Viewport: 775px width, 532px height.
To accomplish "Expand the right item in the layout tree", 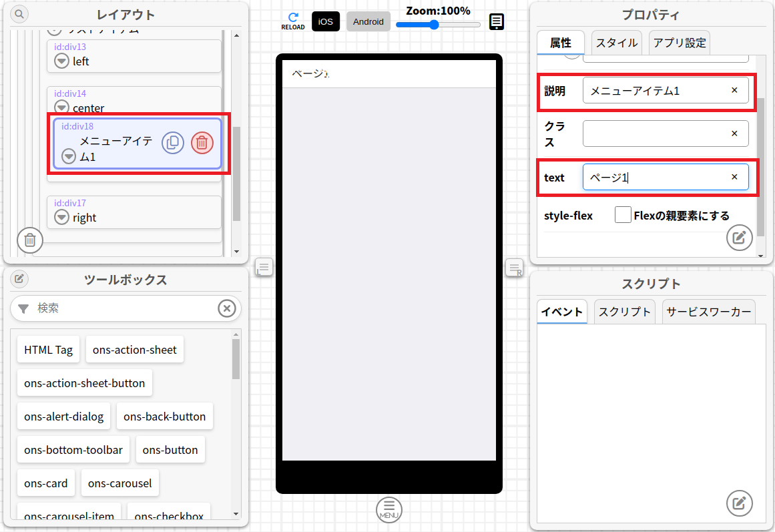I will coord(62,218).
